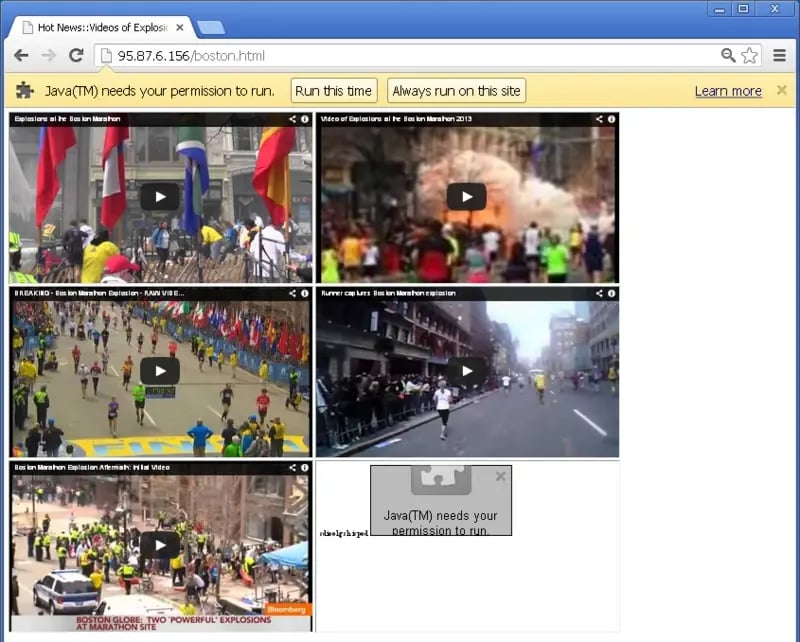The image size is (800, 642).
Task: Play the 'Explosions at the Boston Marathon' video
Action: tap(160, 196)
